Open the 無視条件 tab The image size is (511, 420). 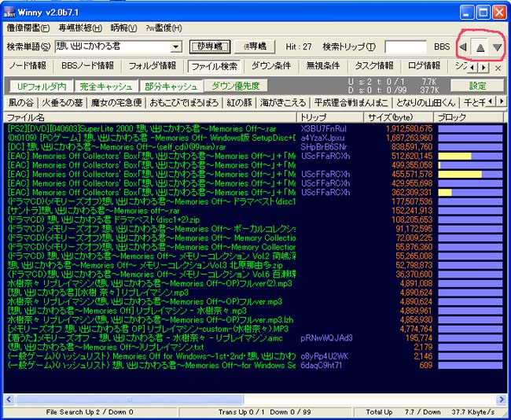tap(323, 66)
